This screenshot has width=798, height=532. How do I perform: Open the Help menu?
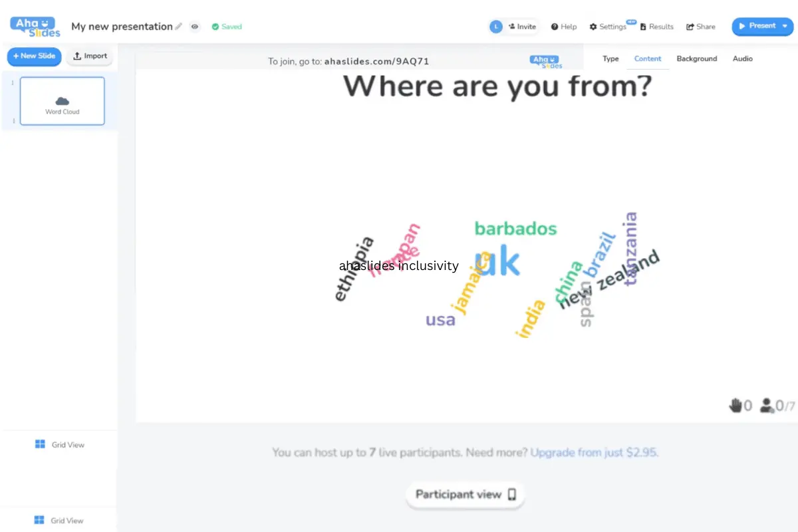click(x=564, y=27)
